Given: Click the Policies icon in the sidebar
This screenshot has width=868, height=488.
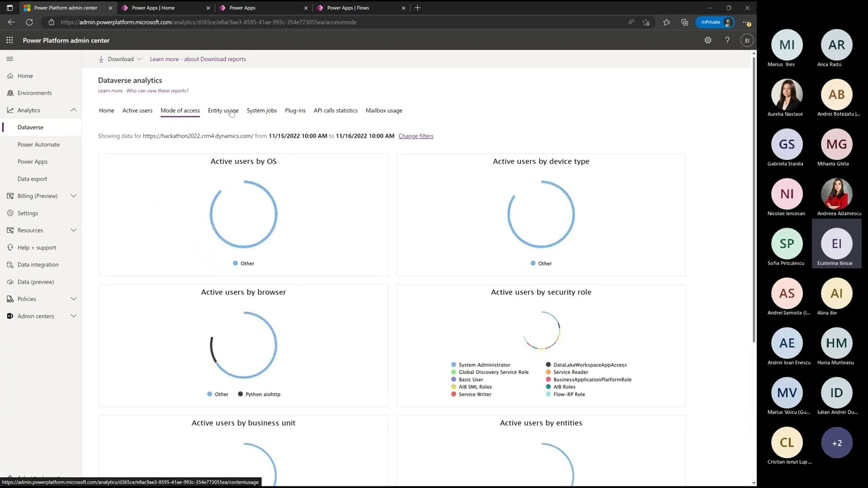Looking at the screenshot, I should point(10,299).
